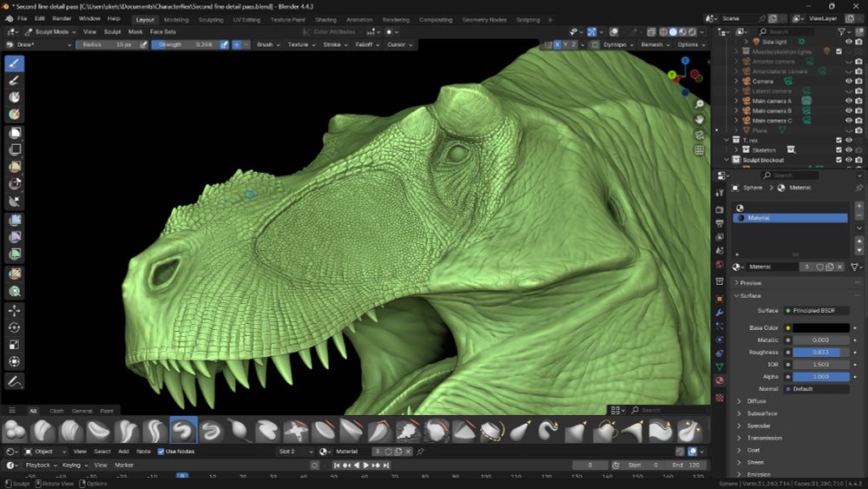
Task: Toggle strength pressure sensitivity pen icon
Action: point(224,44)
